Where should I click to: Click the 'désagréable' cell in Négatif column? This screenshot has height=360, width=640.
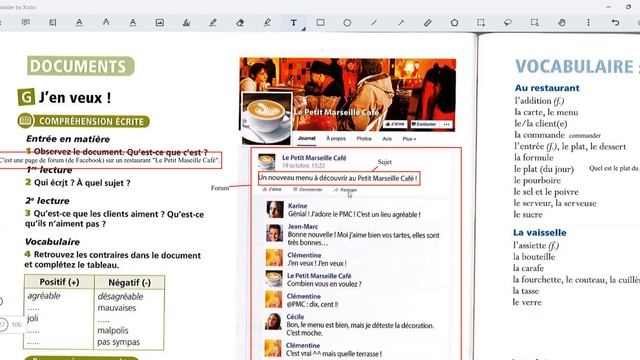120,296
